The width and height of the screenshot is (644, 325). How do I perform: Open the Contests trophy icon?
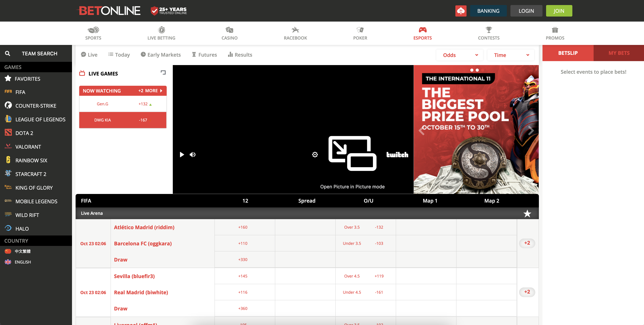[489, 30]
